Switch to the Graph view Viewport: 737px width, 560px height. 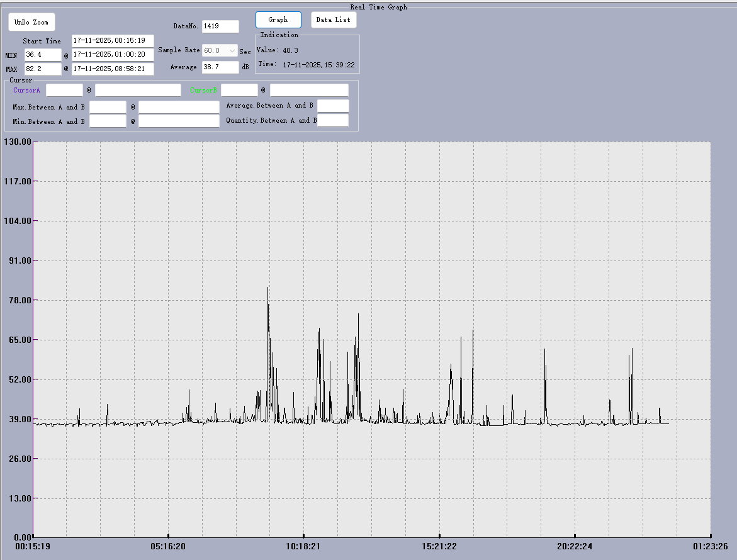pos(278,20)
